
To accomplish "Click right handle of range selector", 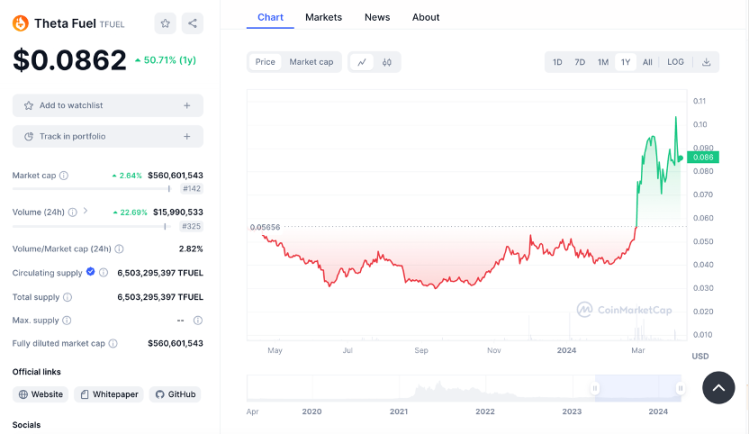I will [x=681, y=388].
